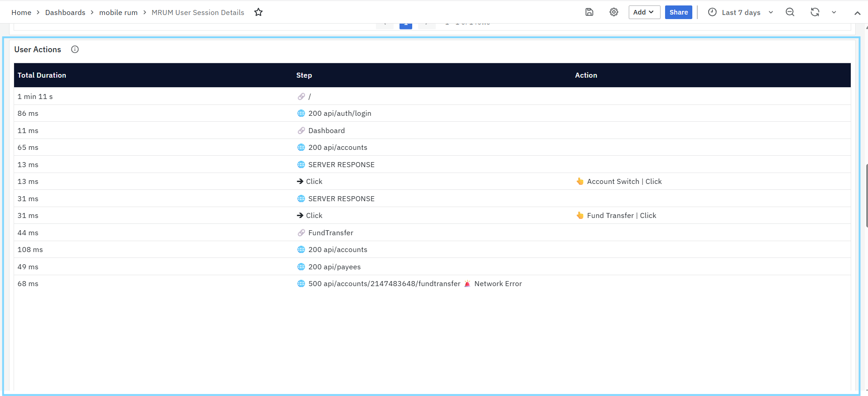Viewport: 868px width, 396px height.
Task: Open the Last 7 days time picker
Action: [740, 12]
